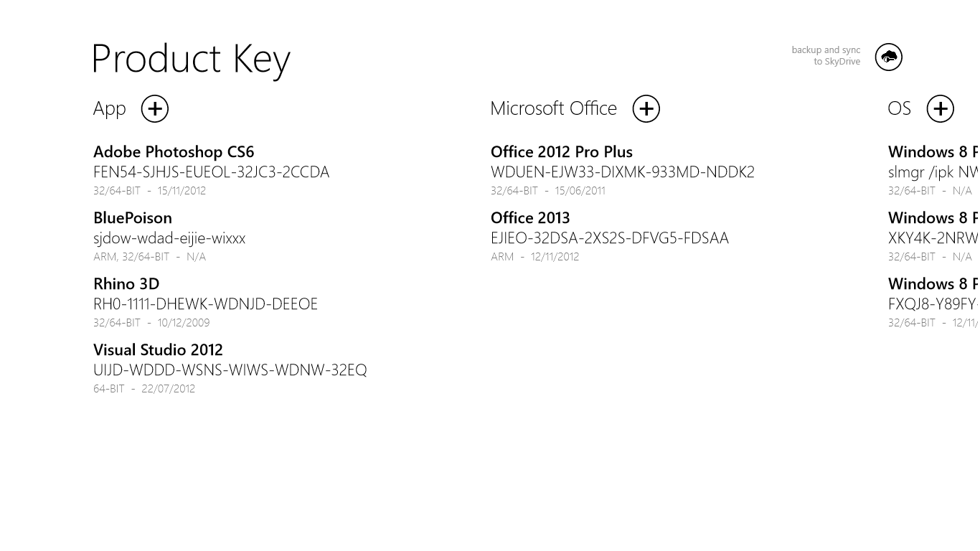Image resolution: width=980 pixels, height=551 pixels.
Task: Open the Adobe Photoshop CS6 entry
Action: pos(174,152)
